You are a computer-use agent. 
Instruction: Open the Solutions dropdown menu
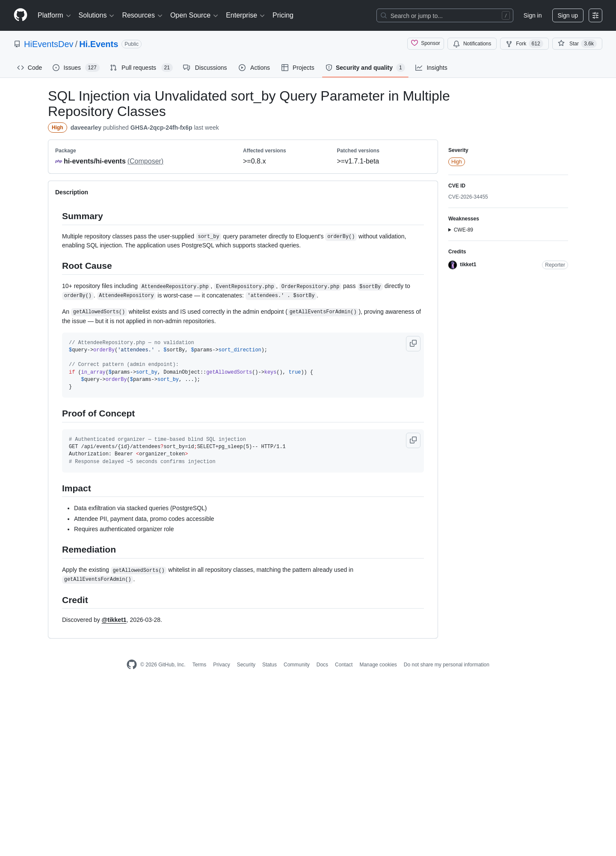96,15
